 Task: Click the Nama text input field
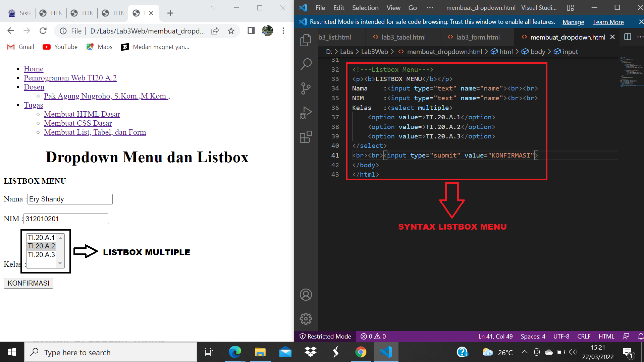[70, 199]
